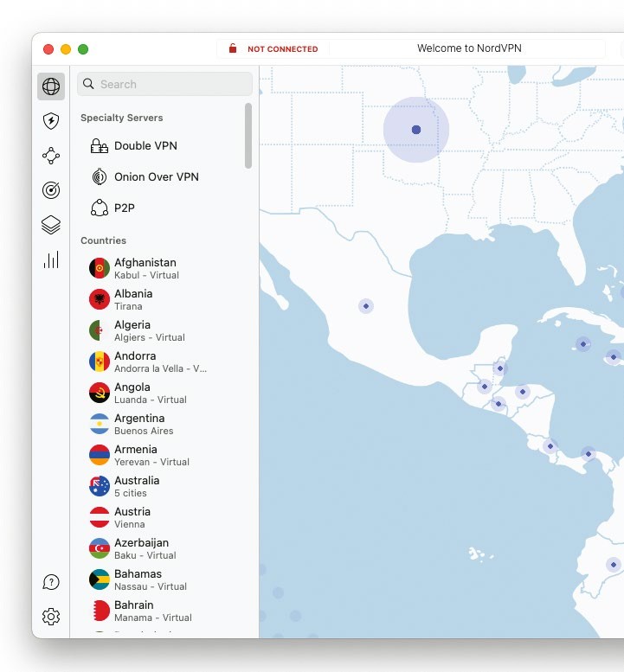
Task: Click the Costa Rica server pin on map
Action: (550, 446)
